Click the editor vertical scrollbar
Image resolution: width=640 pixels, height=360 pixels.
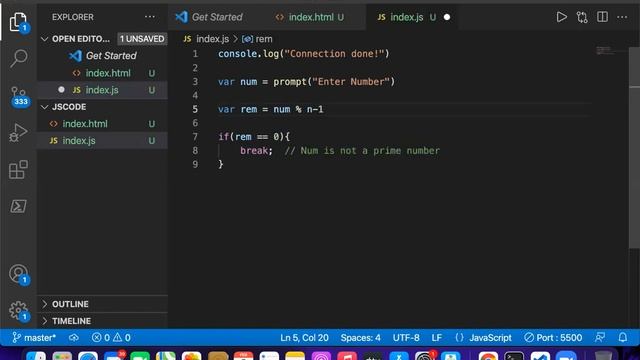(x=634, y=147)
